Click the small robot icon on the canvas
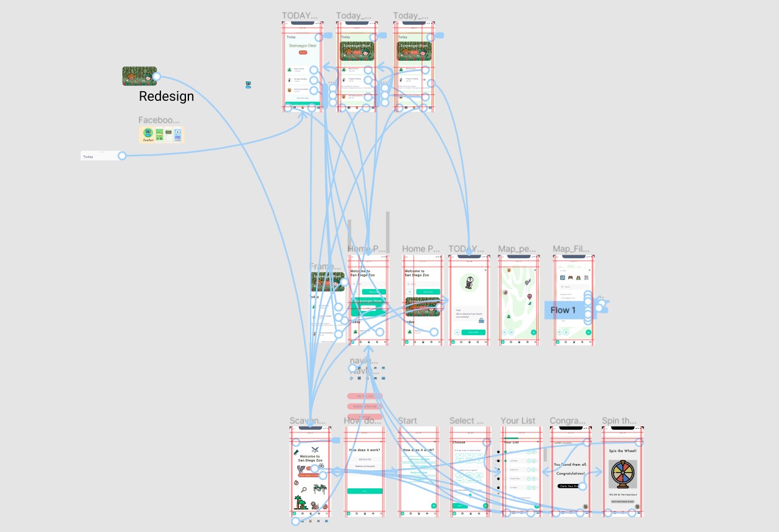 click(x=249, y=85)
